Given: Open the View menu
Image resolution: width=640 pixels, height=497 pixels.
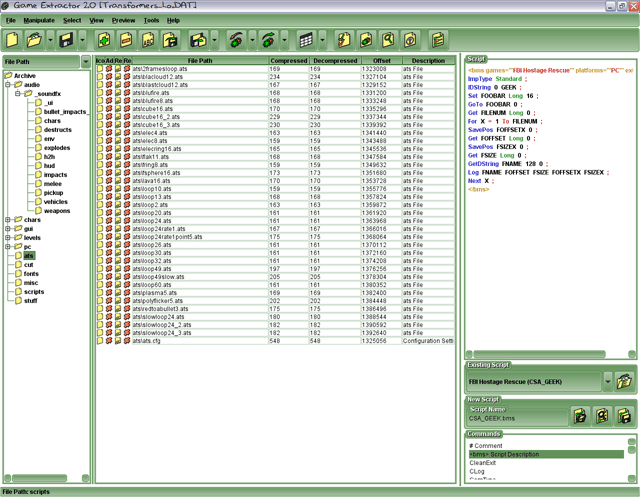Looking at the screenshot, I should pos(96,20).
